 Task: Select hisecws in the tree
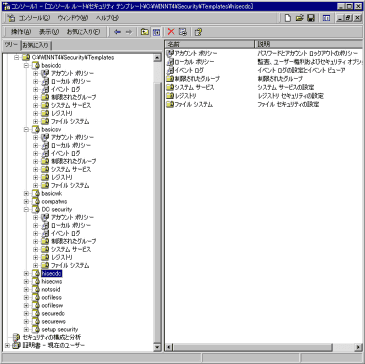click(52, 281)
